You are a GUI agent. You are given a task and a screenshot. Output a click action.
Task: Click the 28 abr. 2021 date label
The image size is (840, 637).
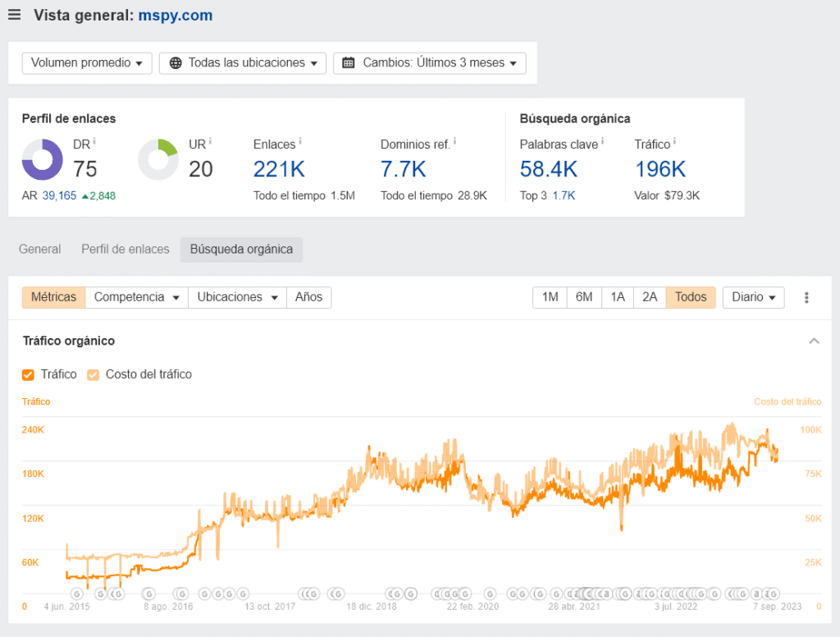(x=574, y=607)
